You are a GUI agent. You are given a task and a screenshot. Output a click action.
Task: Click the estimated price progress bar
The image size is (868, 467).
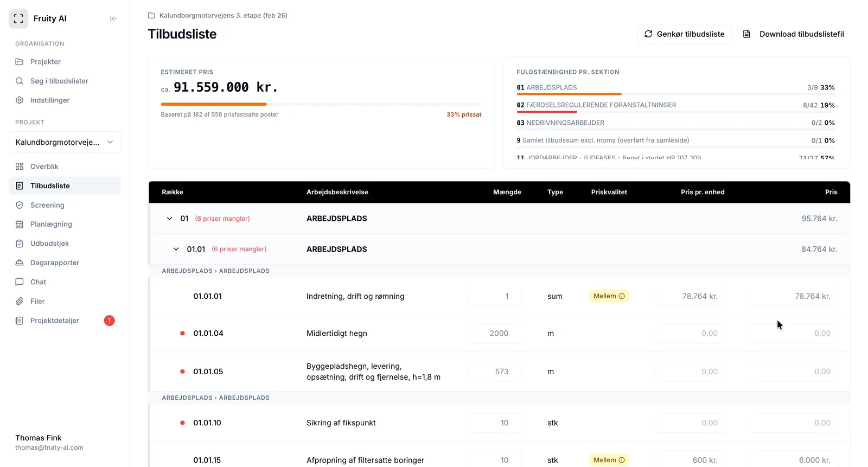(x=321, y=104)
